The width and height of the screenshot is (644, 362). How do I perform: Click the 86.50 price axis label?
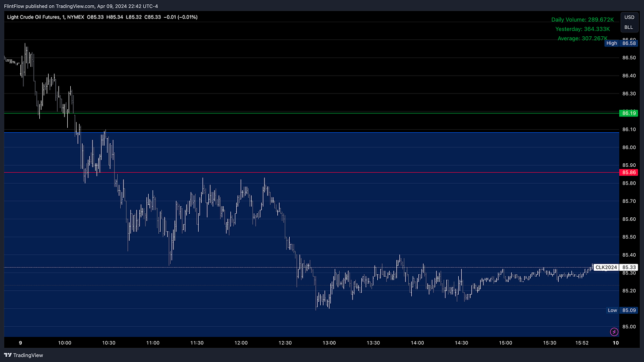629,58
